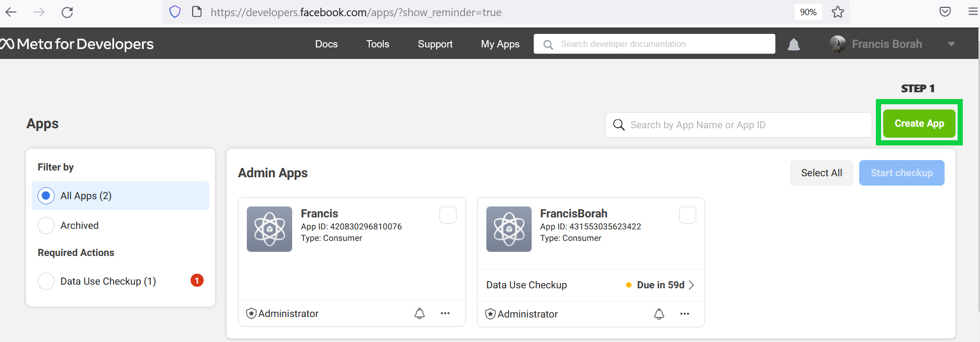Click the 90% zoom level indicator
Image resolution: width=980 pixels, height=342 pixels.
point(808,12)
